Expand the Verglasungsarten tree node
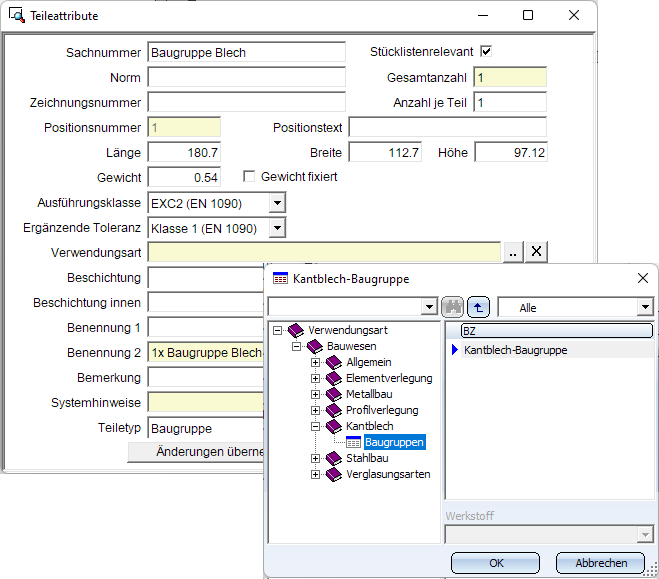 [315, 474]
